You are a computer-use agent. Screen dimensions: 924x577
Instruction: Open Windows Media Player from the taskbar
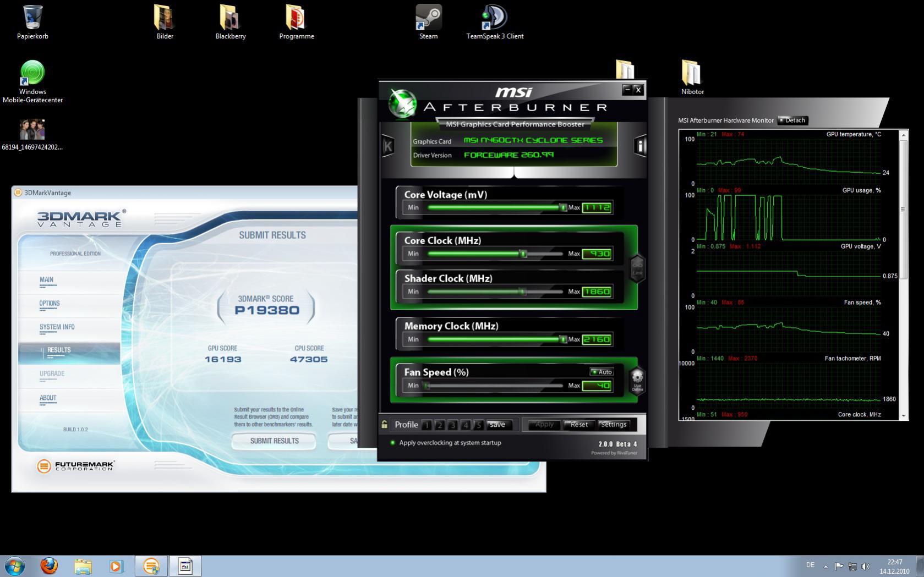[x=116, y=566]
